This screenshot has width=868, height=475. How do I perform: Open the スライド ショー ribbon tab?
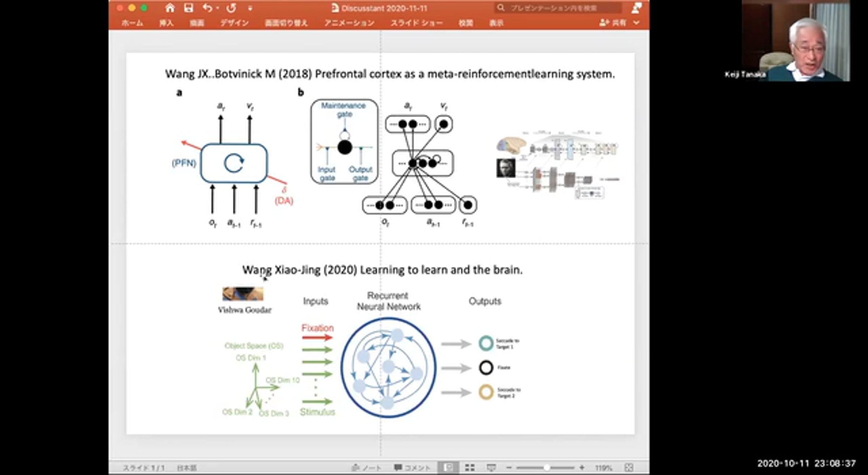(416, 23)
